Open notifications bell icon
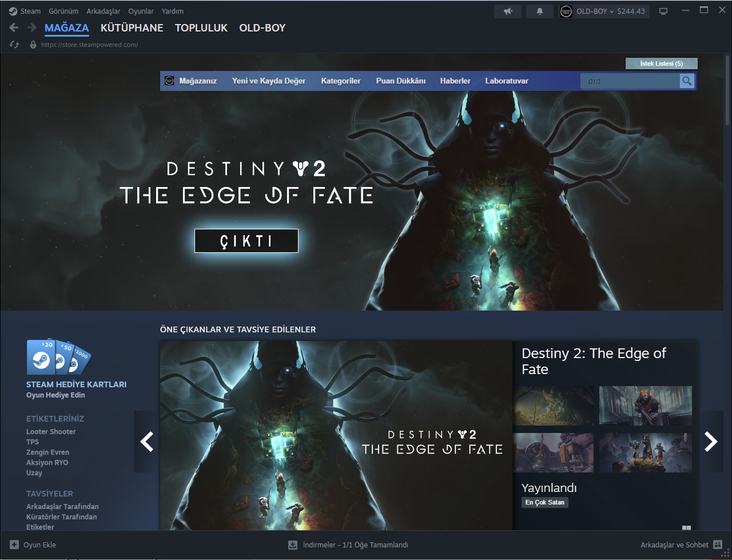Viewport: 732px width, 560px height. [x=540, y=11]
